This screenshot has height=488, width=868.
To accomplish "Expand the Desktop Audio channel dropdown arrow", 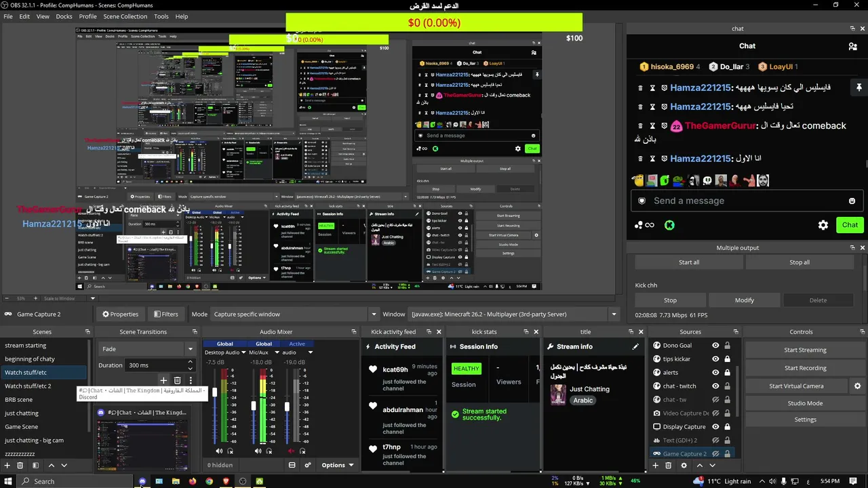I will pyautogui.click(x=244, y=352).
